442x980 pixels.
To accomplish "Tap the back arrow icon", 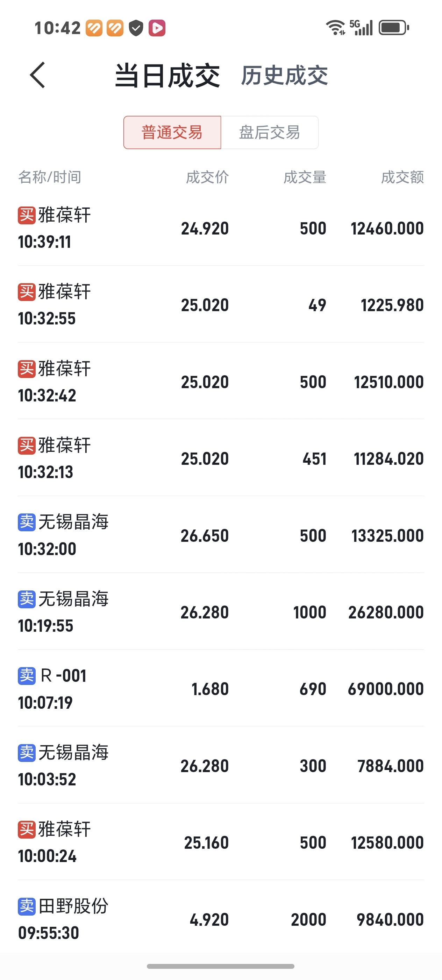I will 38,75.
